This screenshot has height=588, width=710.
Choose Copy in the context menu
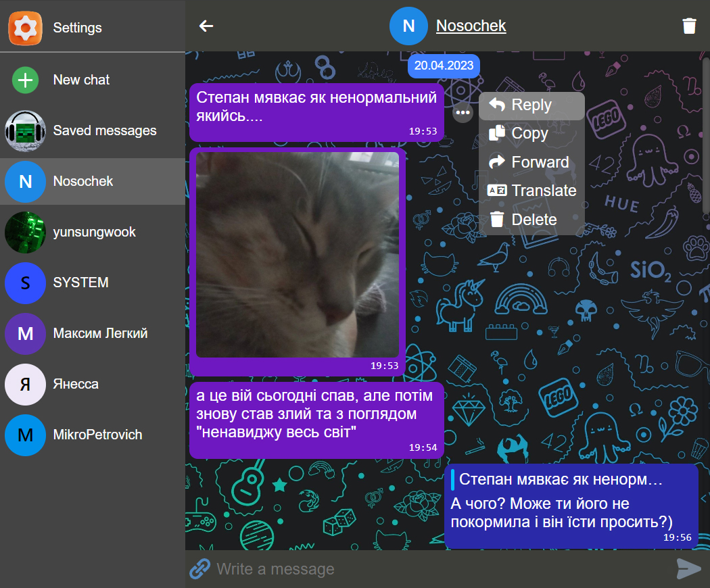pyautogui.click(x=531, y=134)
